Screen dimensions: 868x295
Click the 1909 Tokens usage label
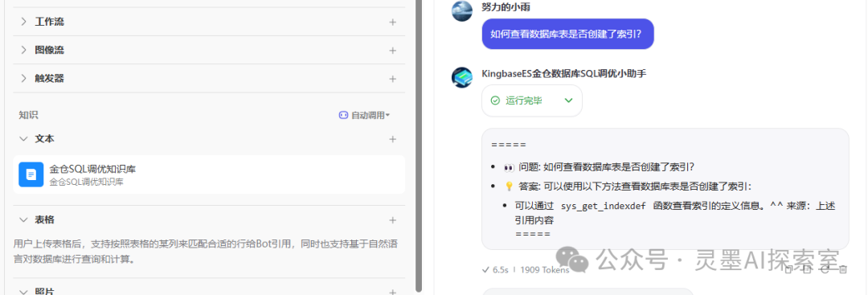[545, 270]
